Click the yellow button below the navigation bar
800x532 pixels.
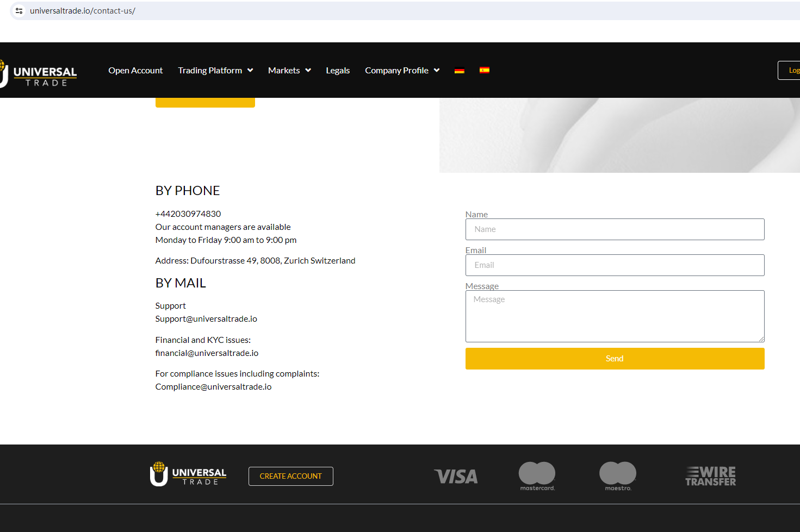pos(205,103)
